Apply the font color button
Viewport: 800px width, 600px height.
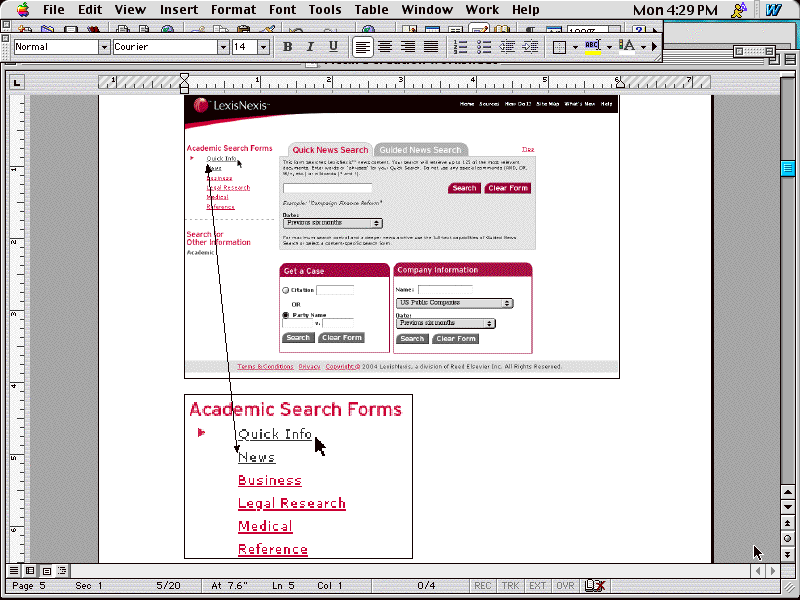tap(627, 47)
